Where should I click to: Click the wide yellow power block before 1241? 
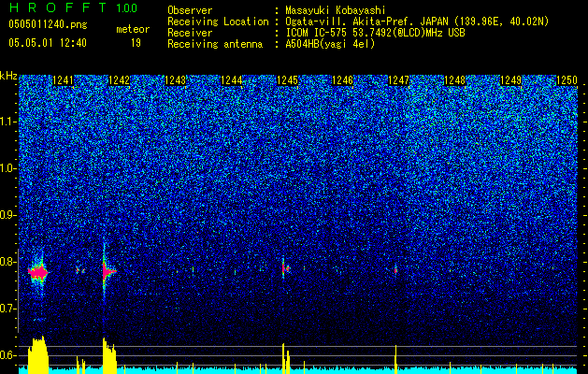(38, 355)
